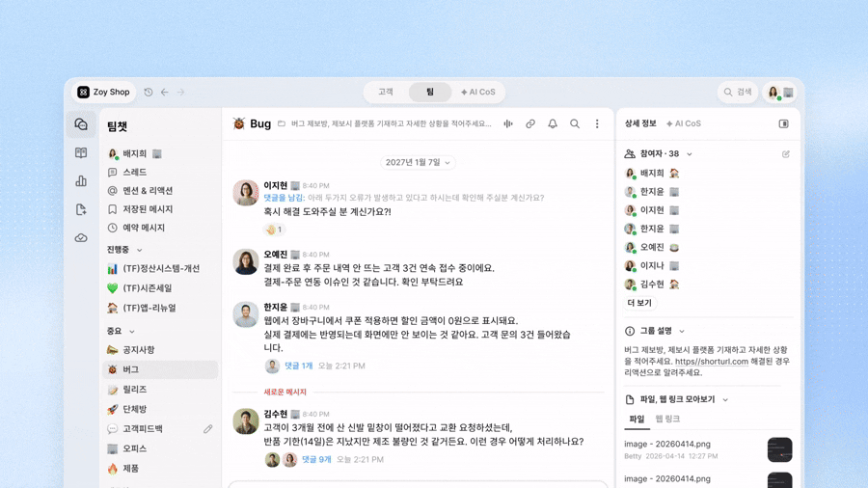The width and height of the screenshot is (868, 488).
Task: Click 김수현's avatar in message list
Action: tap(246, 421)
